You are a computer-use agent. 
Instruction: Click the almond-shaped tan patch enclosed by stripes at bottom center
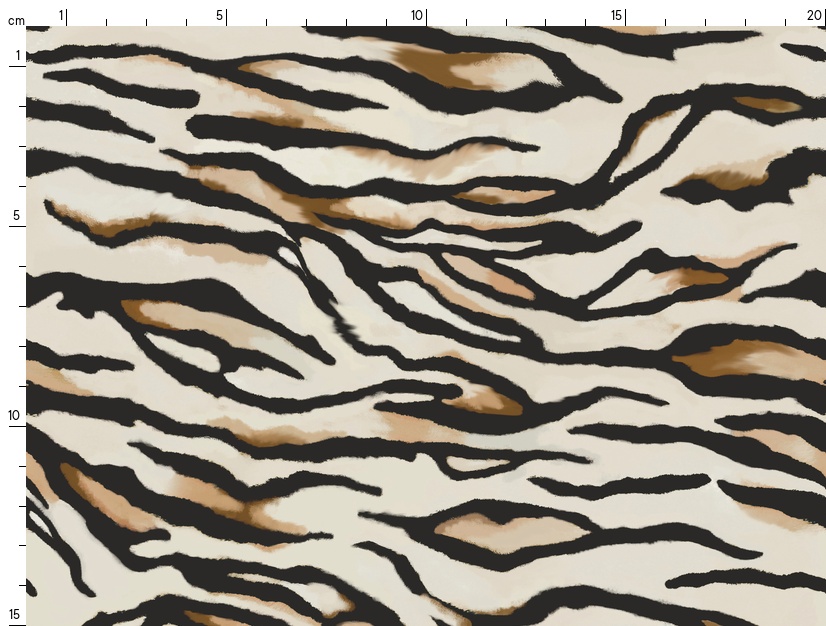point(500,530)
